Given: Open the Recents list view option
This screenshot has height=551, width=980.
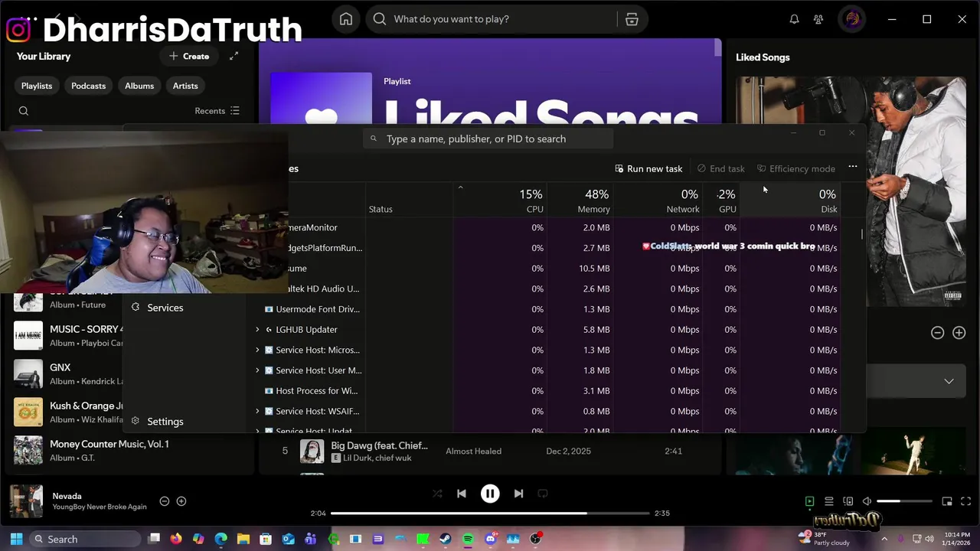Looking at the screenshot, I should pos(217,111).
